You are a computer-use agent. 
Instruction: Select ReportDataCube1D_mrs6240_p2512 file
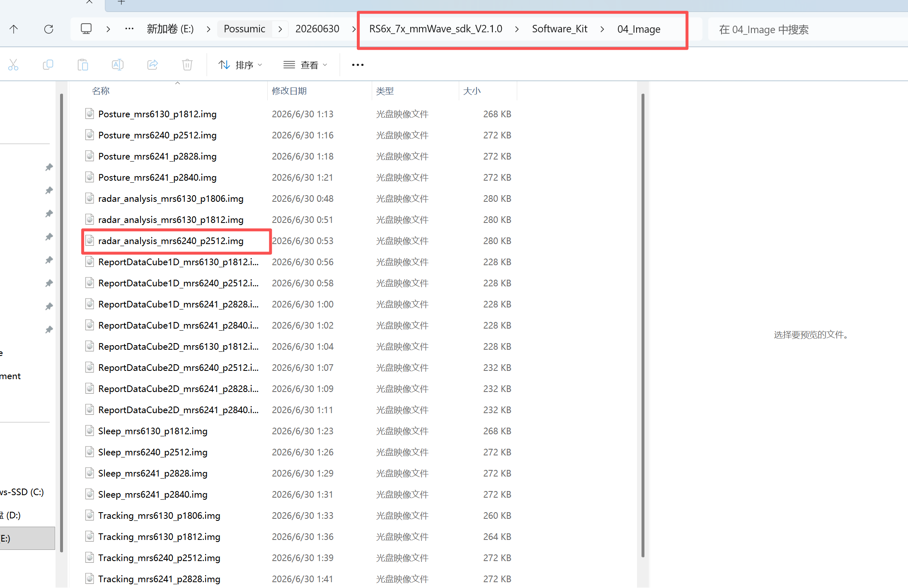point(178,283)
